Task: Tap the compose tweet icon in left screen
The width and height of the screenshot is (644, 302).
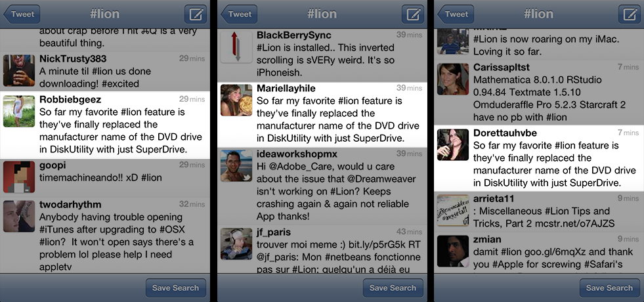Action: coord(196,14)
